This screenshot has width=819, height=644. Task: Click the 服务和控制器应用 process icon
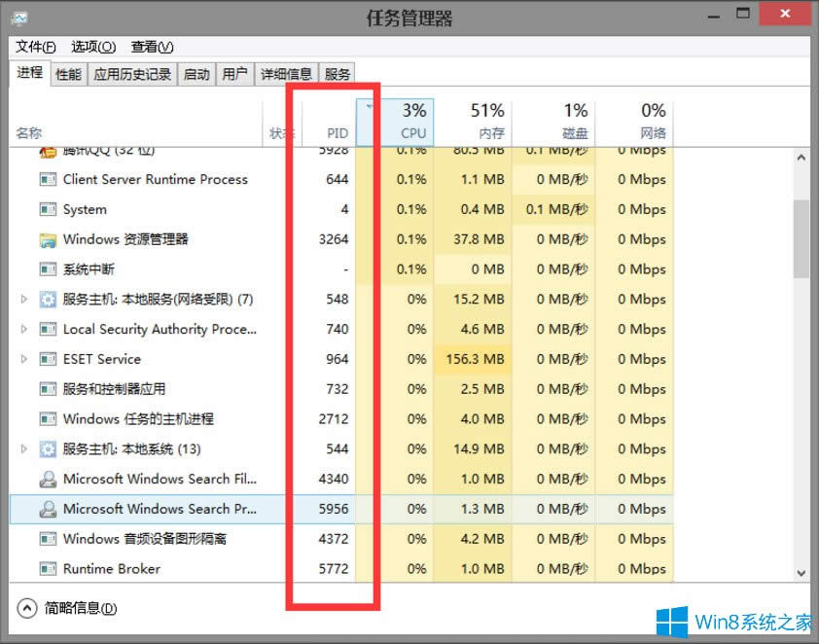point(46,389)
